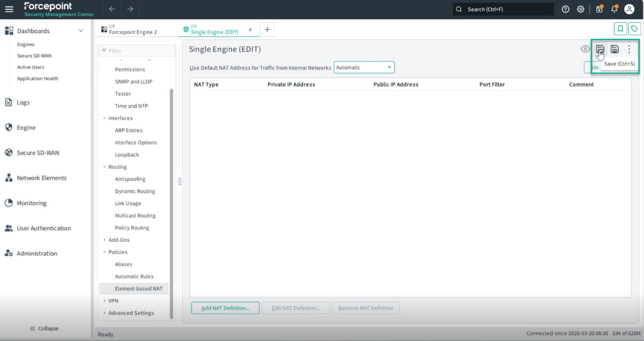Select Element-based NAT under Policies
Screen dimensions: 644x341
tap(134, 289)
